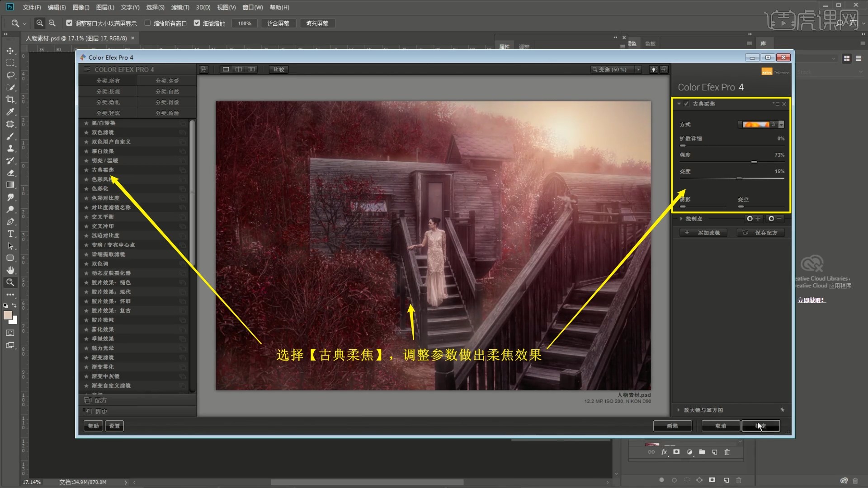
Task: Expand the 控制点 section
Action: (681, 219)
